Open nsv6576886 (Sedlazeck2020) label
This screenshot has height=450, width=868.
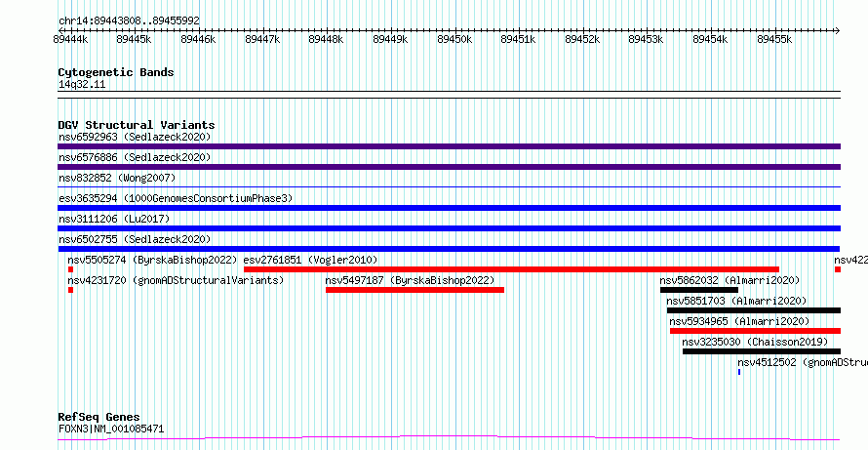[x=135, y=157]
